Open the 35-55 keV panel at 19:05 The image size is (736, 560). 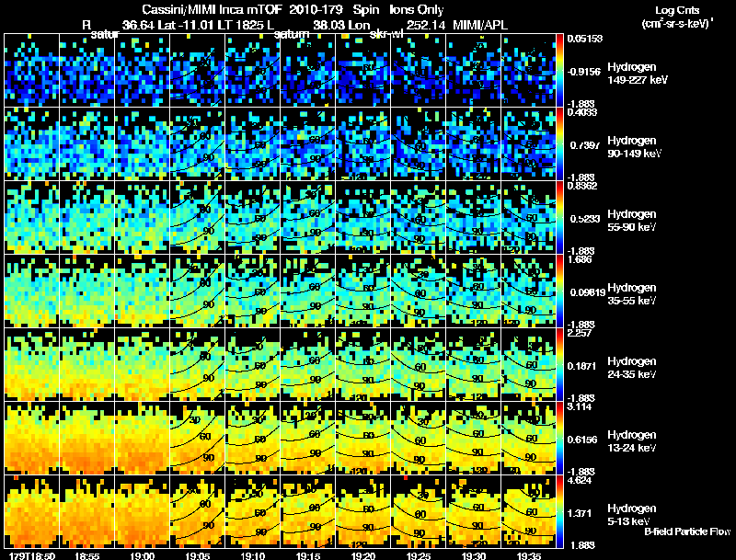point(197,291)
